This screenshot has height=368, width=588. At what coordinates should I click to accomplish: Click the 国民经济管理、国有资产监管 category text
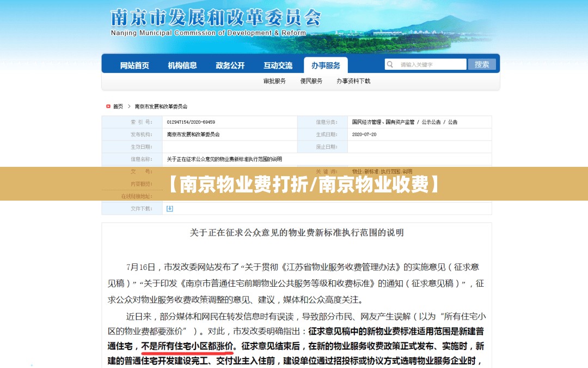pyautogui.click(x=383, y=122)
